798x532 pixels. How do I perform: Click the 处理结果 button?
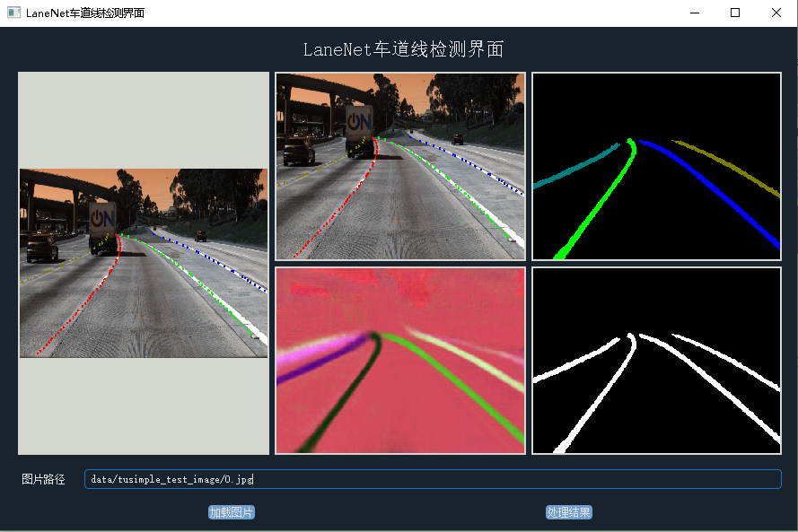point(570,511)
